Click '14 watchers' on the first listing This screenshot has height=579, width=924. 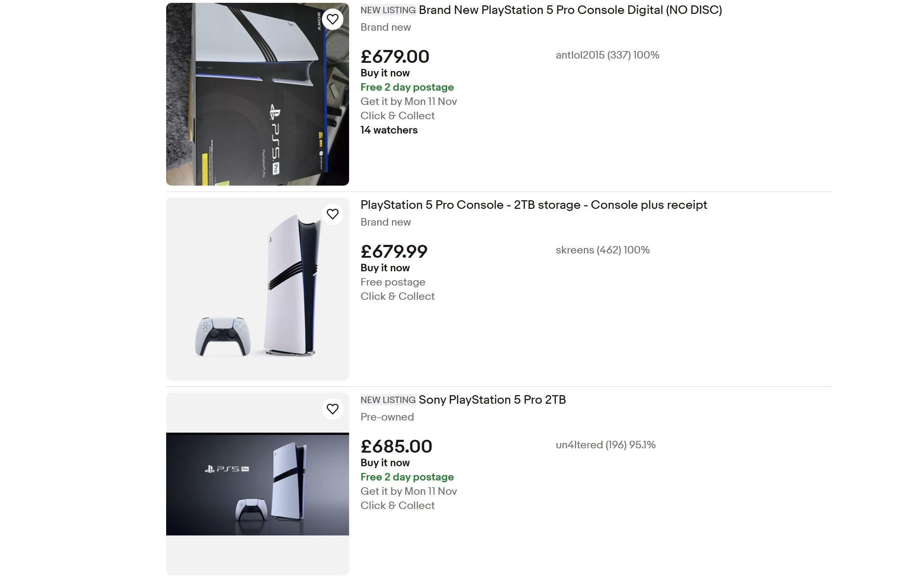(389, 130)
